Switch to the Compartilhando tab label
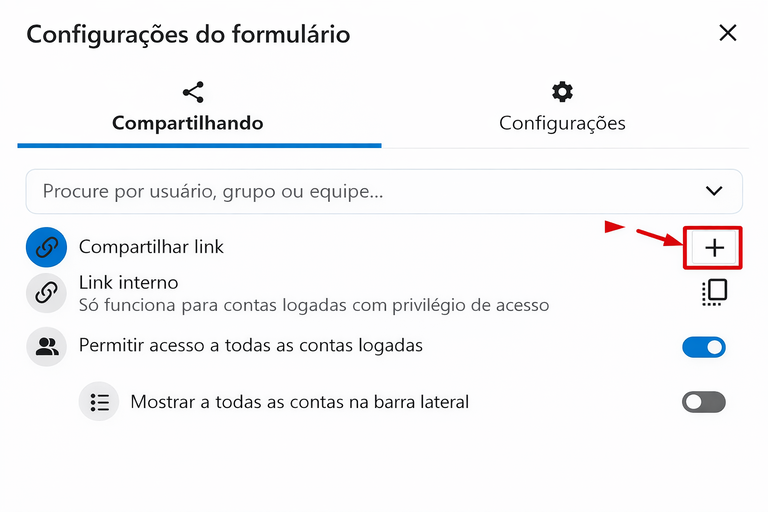 (x=188, y=124)
